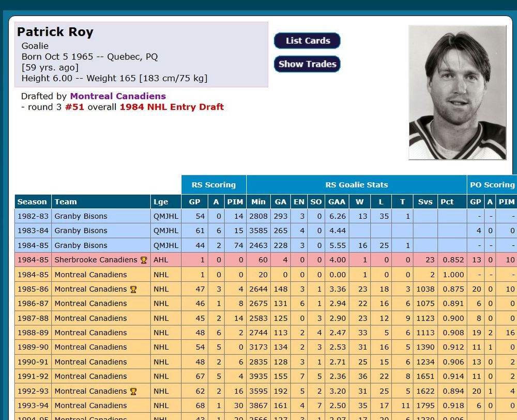Click the GAA value 3.20
Screen dimensions: 517x420
click(x=338, y=391)
